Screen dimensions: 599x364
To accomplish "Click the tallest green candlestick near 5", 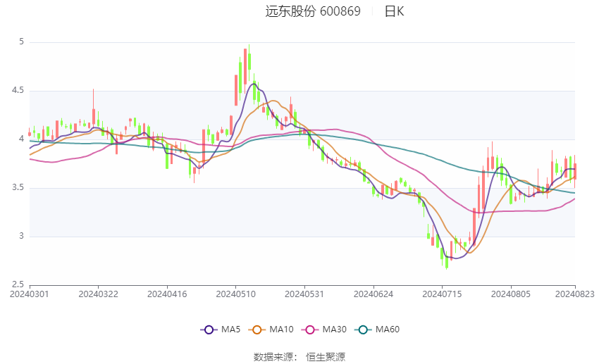I will [x=249, y=61].
